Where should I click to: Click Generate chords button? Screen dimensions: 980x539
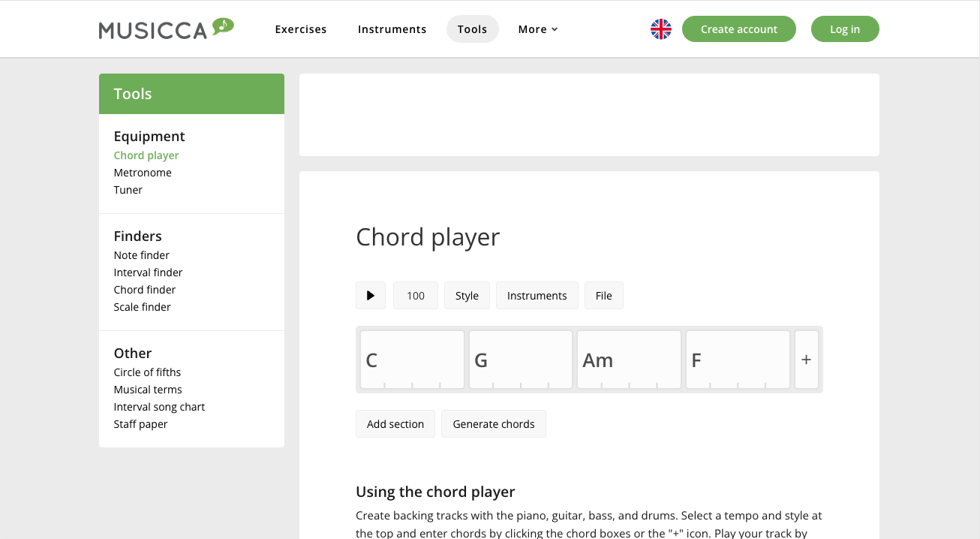pos(493,424)
